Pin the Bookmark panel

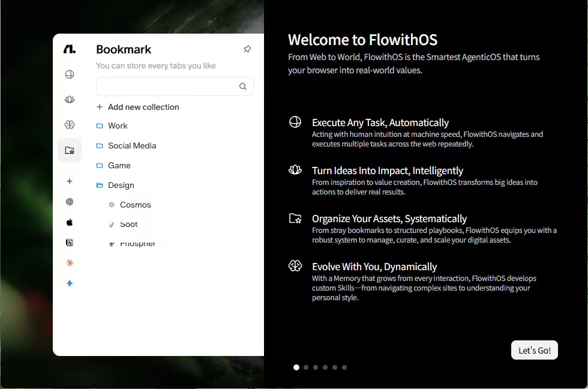(247, 49)
